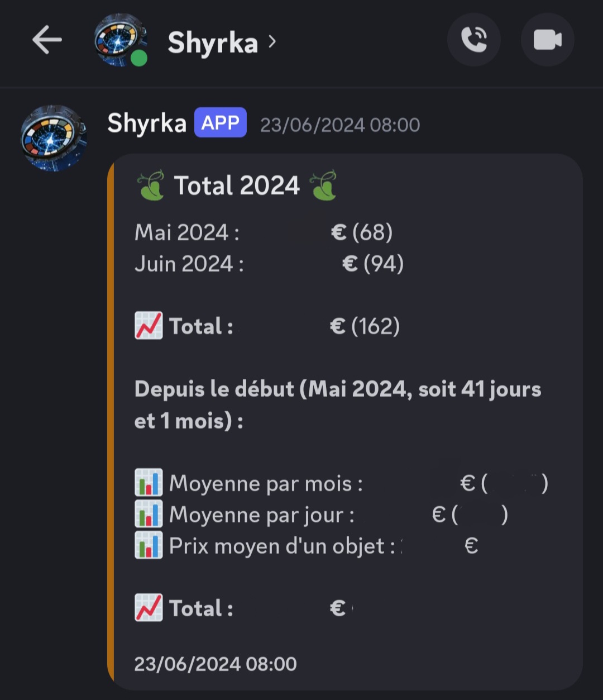Tap Shyrka's avatar in the header
Image resolution: width=603 pixels, height=700 pixels.
[x=118, y=39]
